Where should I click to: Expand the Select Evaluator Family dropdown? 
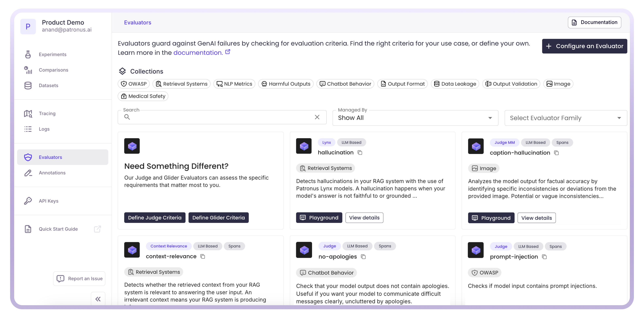pos(566,118)
